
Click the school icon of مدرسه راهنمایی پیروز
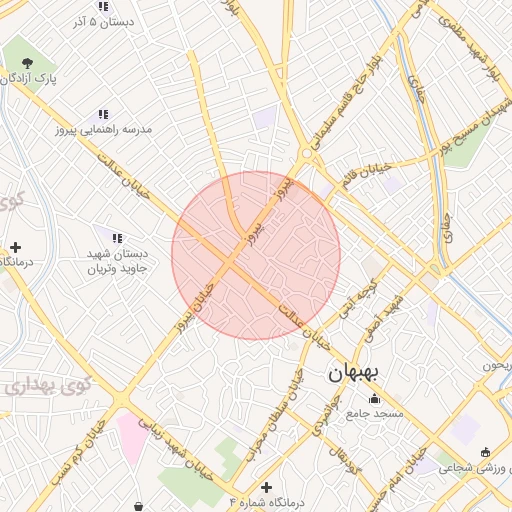click(x=103, y=114)
